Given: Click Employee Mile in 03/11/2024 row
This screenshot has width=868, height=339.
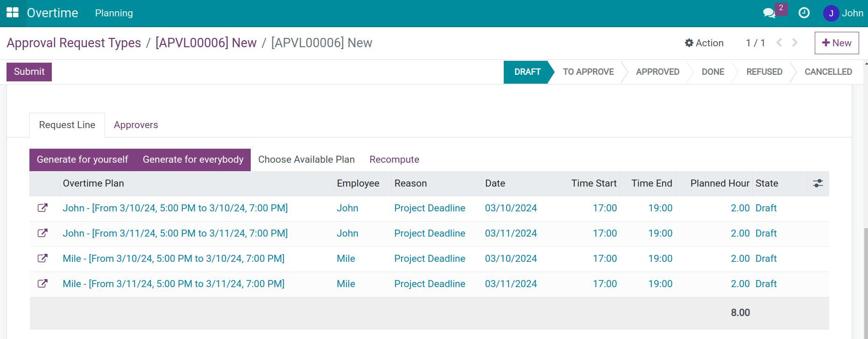Looking at the screenshot, I should pos(346,284).
